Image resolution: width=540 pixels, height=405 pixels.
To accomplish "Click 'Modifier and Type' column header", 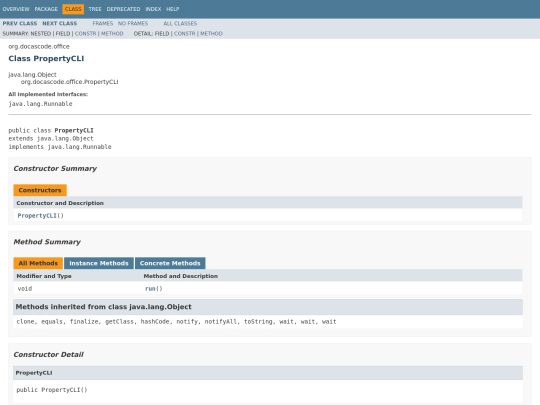I will pos(44,276).
